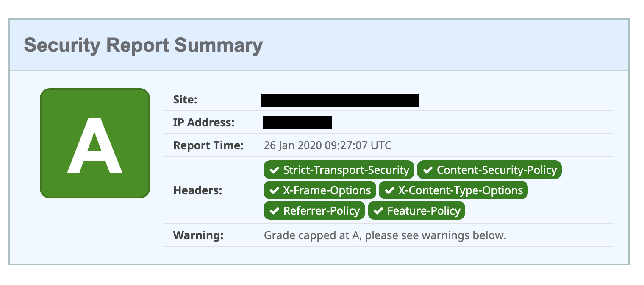Screen dimensions: 644x285
Task: Click the Report Time timestamp value
Action: click(x=328, y=145)
